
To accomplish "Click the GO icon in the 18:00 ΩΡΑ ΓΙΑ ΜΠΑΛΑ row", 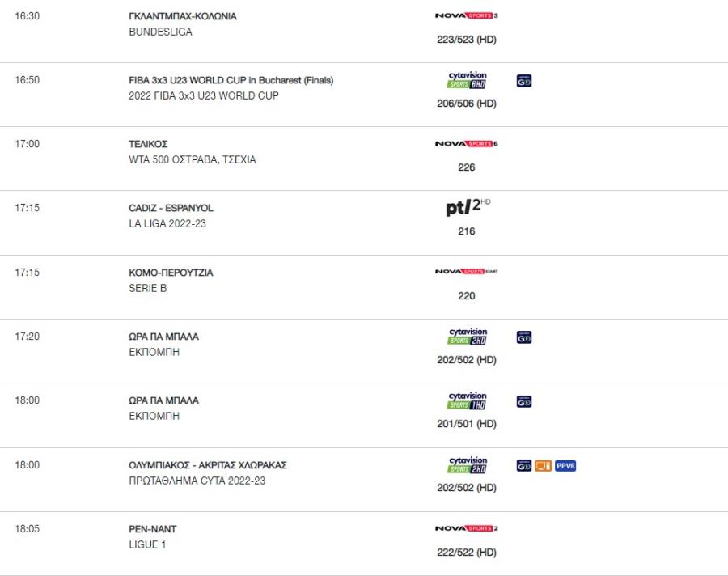I will click(x=523, y=401).
